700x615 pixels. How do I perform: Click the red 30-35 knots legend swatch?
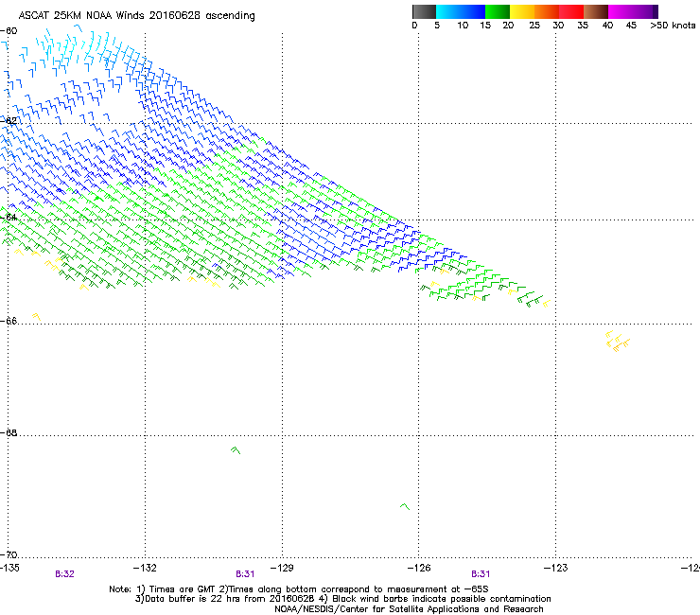[x=571, y=11]
